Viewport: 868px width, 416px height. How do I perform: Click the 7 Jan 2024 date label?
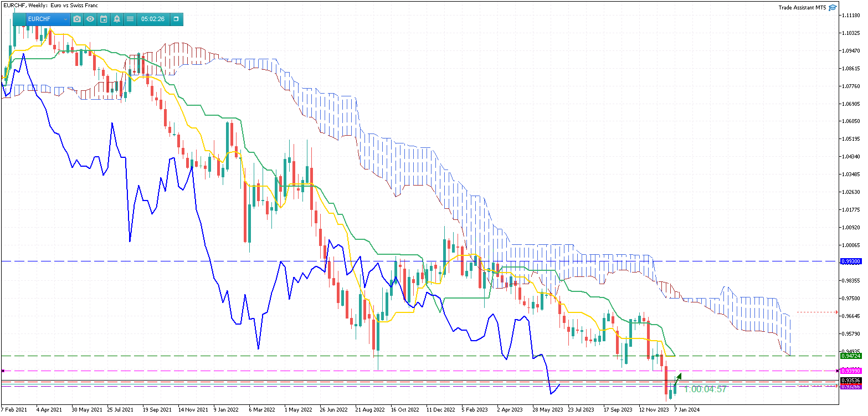click(687, 410)
